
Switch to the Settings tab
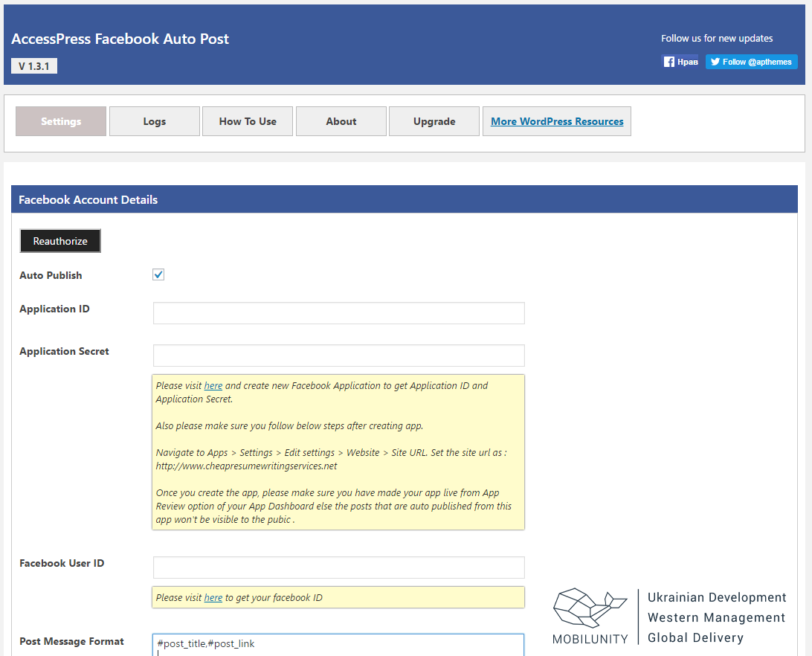click(61, 121)
